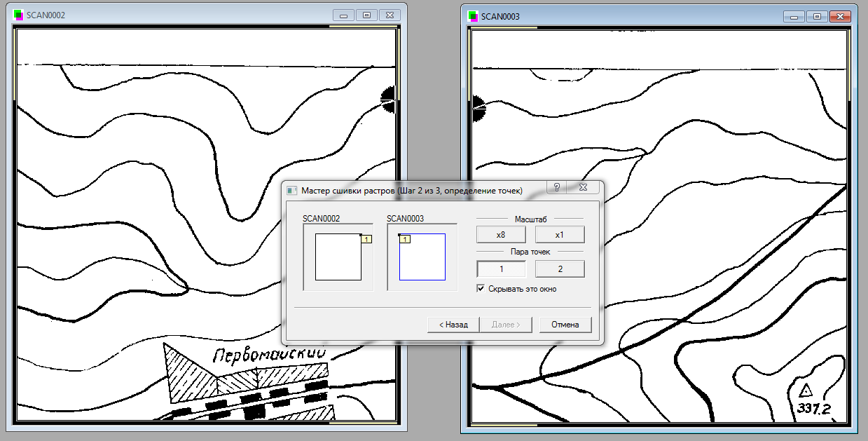Minimize the SCAN0002 window

[343, 15]
